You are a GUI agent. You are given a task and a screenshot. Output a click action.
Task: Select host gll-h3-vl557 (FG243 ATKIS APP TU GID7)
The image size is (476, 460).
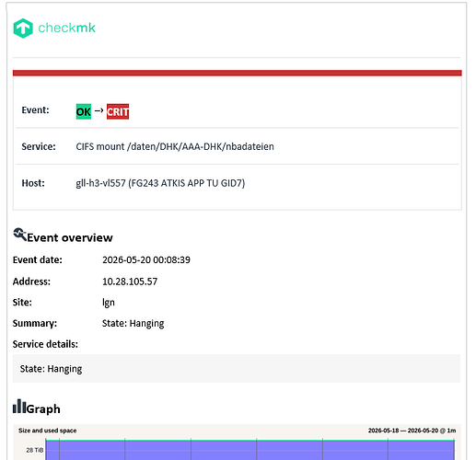coord(160,183)
